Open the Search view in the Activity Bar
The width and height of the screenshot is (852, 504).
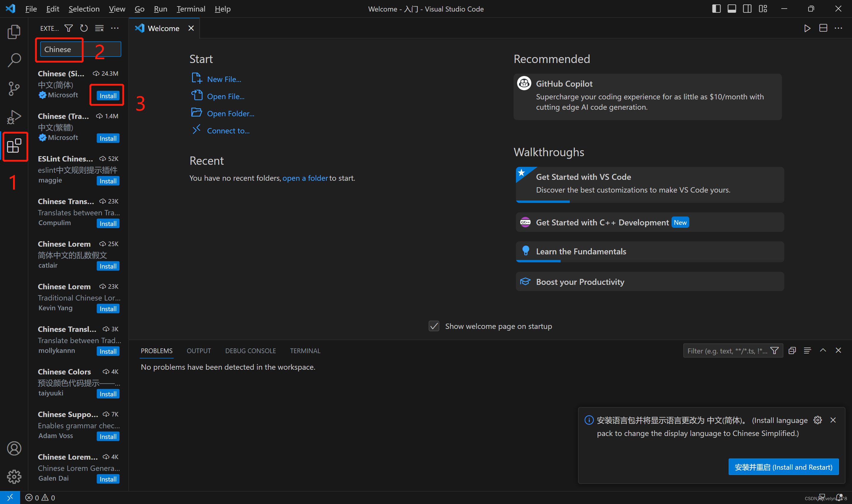coord(14,60)
